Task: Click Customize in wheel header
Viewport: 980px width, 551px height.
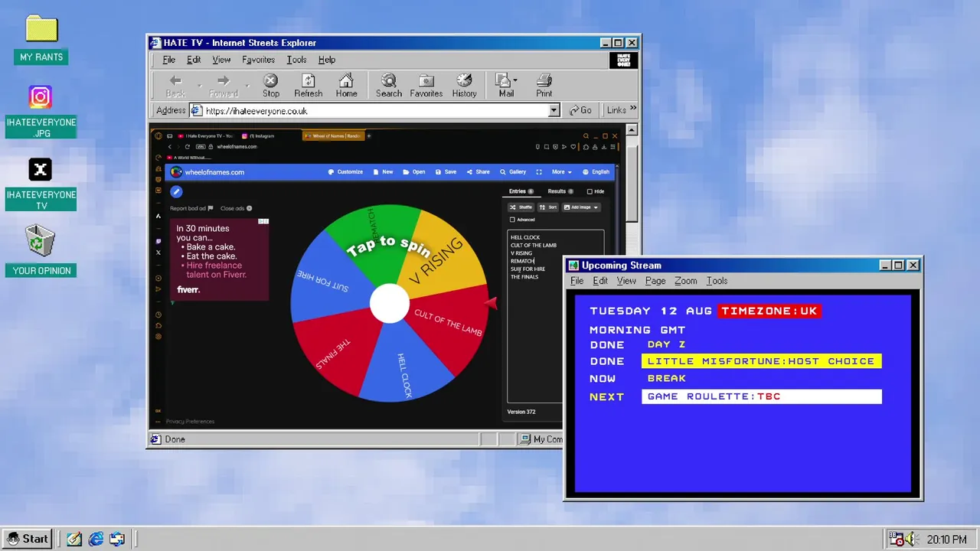Action: [345, 172]
